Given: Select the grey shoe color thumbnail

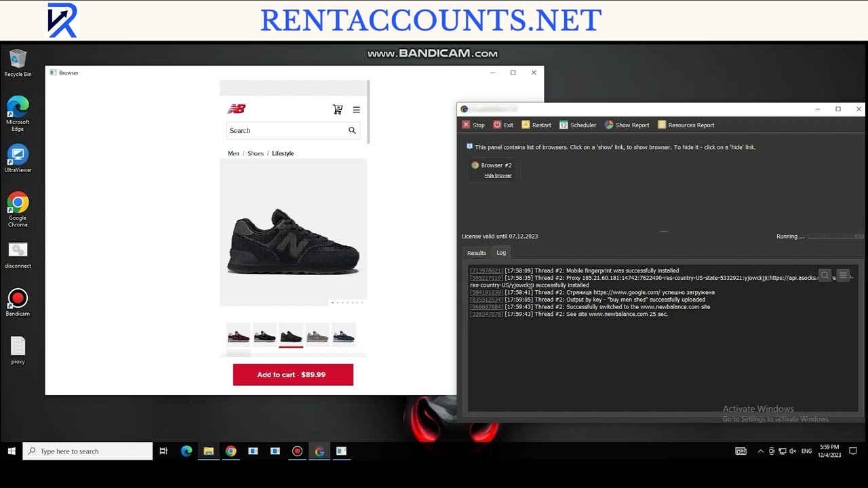Looking at the screenshot, I should point(317,335).
